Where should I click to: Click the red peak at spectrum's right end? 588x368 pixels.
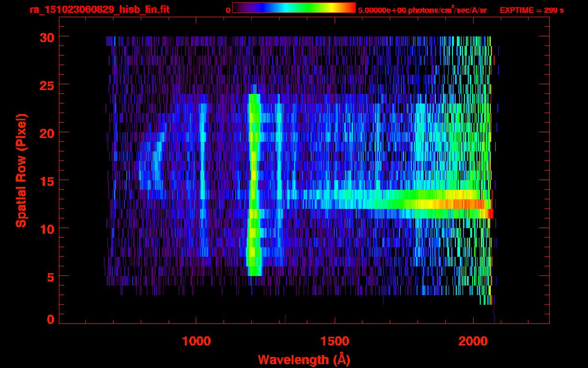pyautogui.click(x=490, y=214)
